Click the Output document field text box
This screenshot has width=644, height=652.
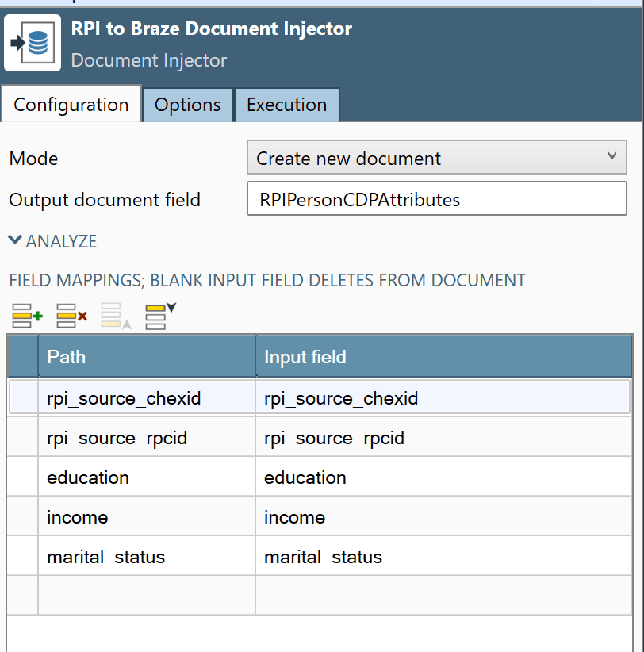[436, 199]
